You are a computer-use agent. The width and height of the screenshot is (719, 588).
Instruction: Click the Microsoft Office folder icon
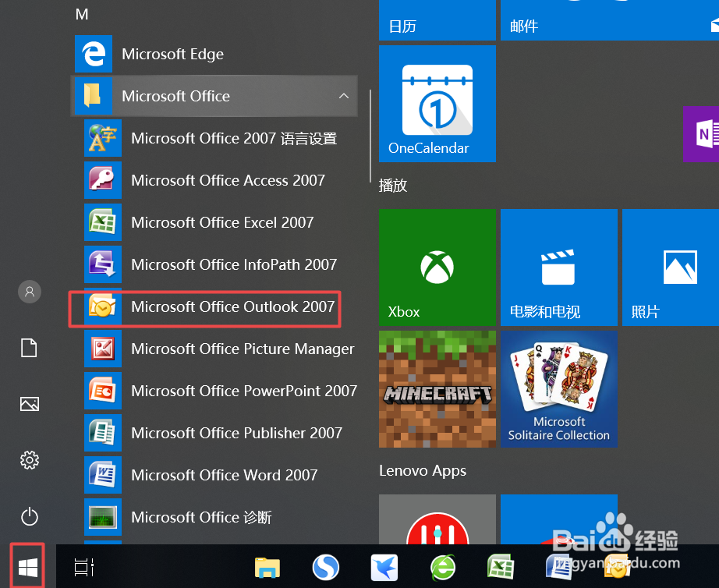pos(93,96)
